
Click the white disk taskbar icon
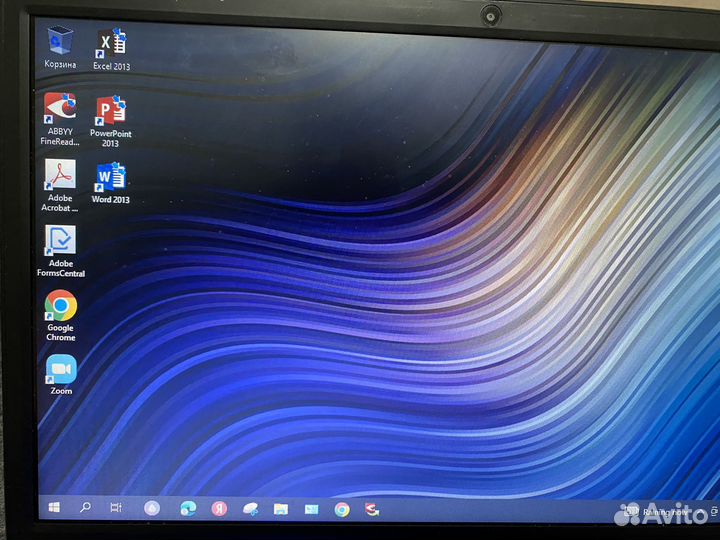click(250, 509)
